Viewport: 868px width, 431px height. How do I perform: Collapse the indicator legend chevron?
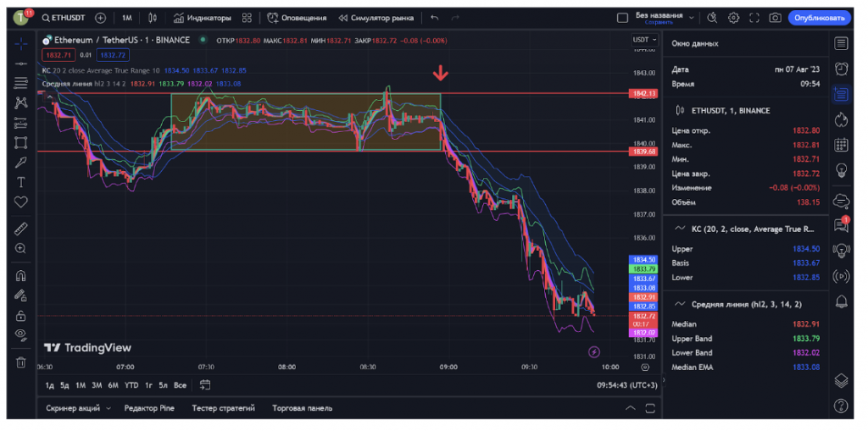(50, 97)
